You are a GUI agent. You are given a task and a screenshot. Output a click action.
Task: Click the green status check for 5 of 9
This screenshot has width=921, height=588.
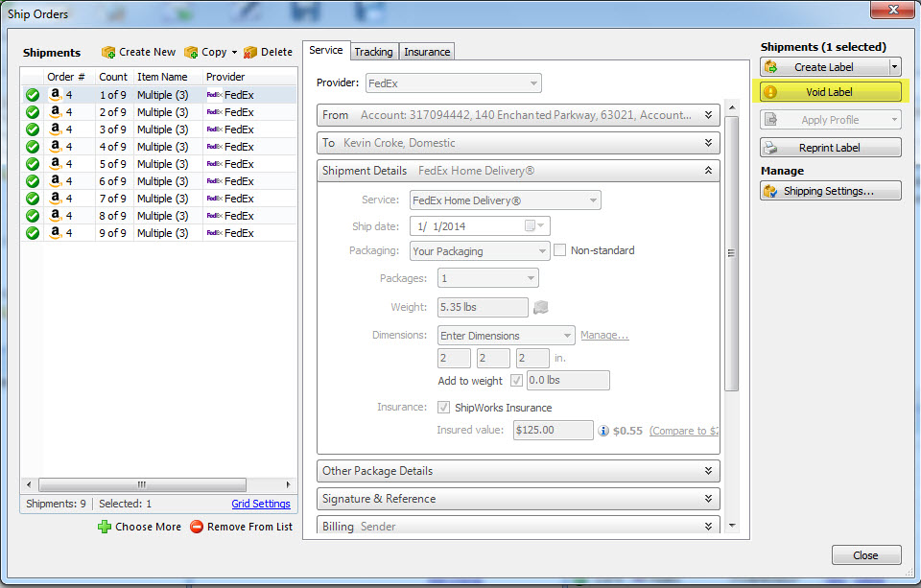pos(33,164)
